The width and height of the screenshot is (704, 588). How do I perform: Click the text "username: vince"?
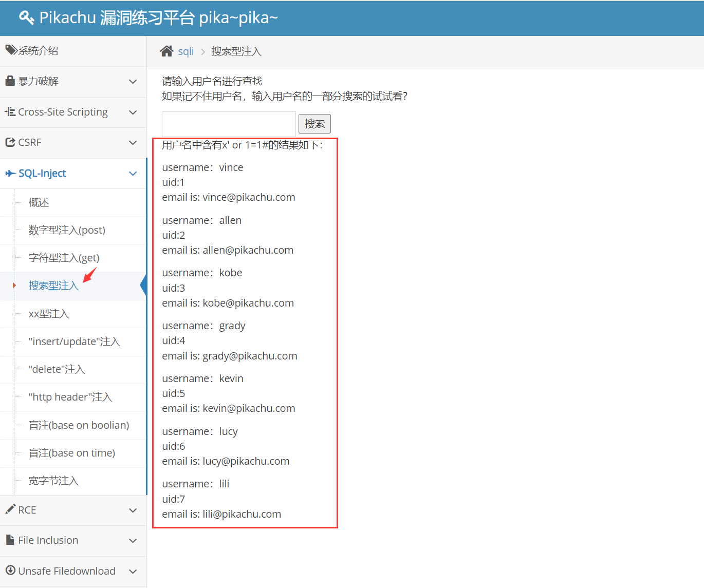tap(202, 167)
